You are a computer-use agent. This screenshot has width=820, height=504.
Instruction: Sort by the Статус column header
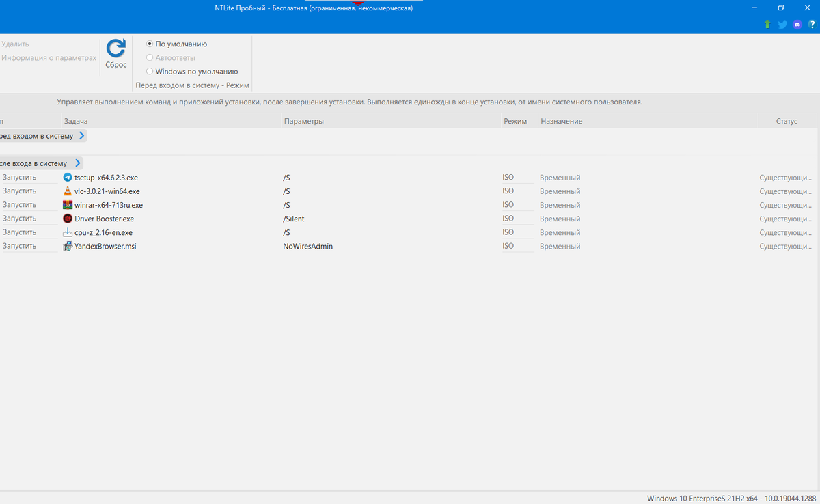[x=787, y=121]
